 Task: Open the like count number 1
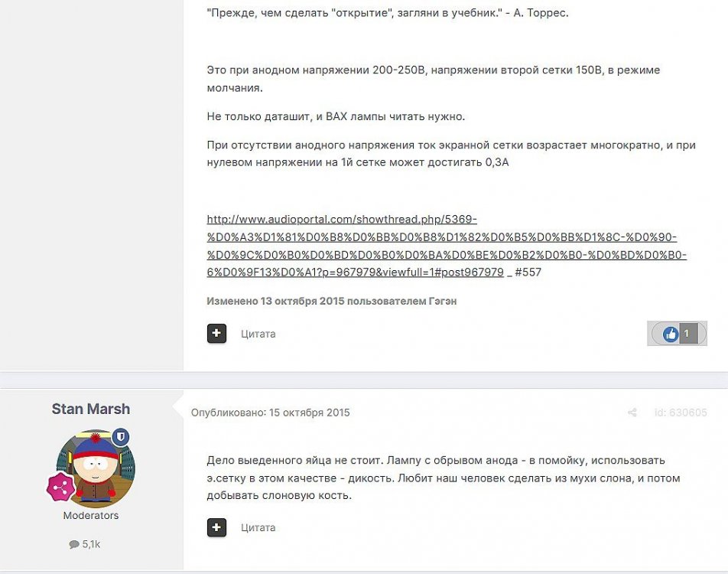tap(687, 333)
